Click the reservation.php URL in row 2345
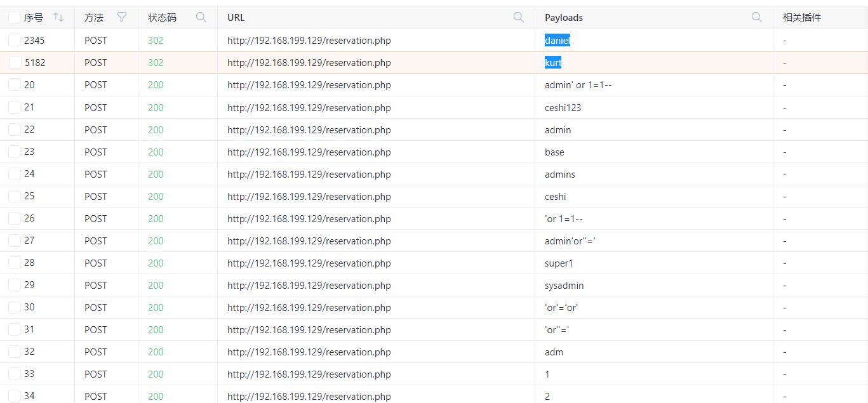The image size is (868, 403). pyautogui.click(x=309, y=41)
